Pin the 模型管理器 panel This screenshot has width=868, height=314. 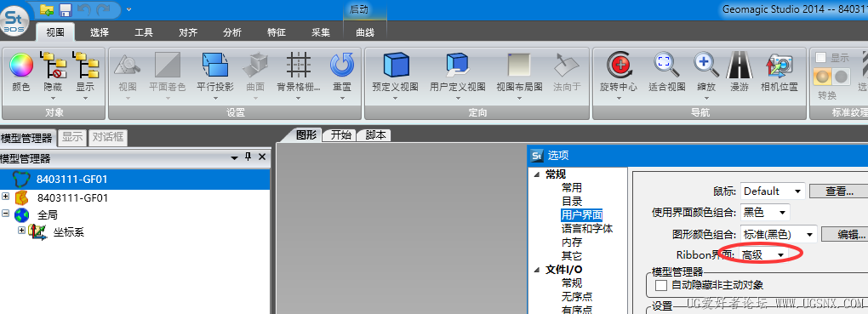(248, 157)
